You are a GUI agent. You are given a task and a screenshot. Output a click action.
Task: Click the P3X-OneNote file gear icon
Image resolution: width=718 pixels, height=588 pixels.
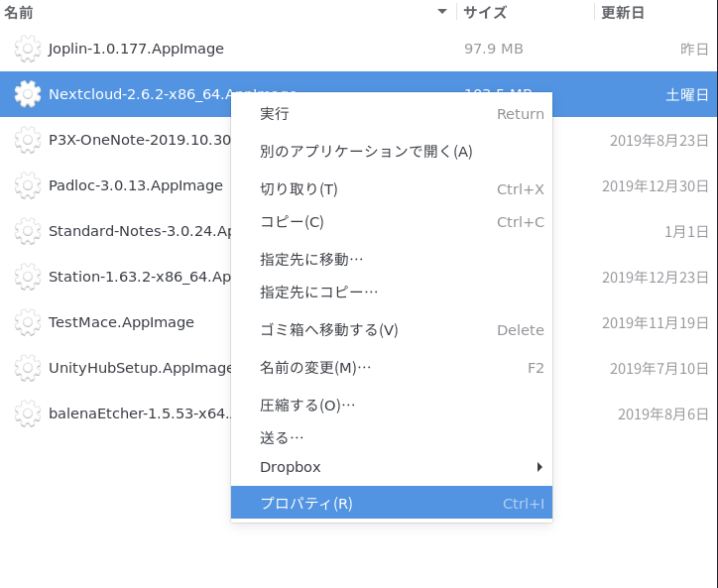coord(28,140)
